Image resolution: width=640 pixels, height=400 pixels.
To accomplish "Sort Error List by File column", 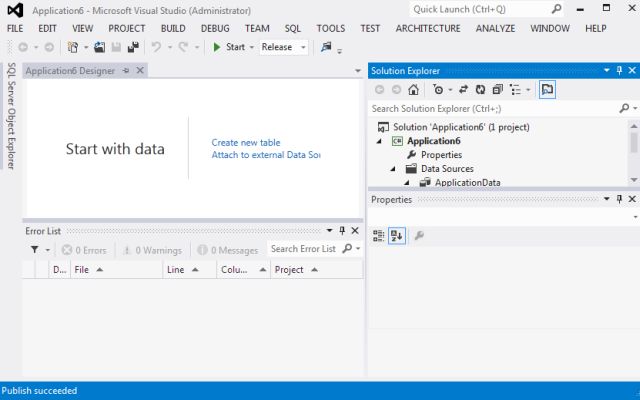I will point(116,270).
